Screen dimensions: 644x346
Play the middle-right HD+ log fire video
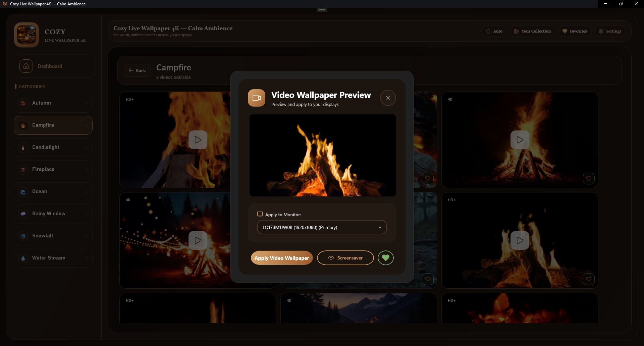[520, 240]
